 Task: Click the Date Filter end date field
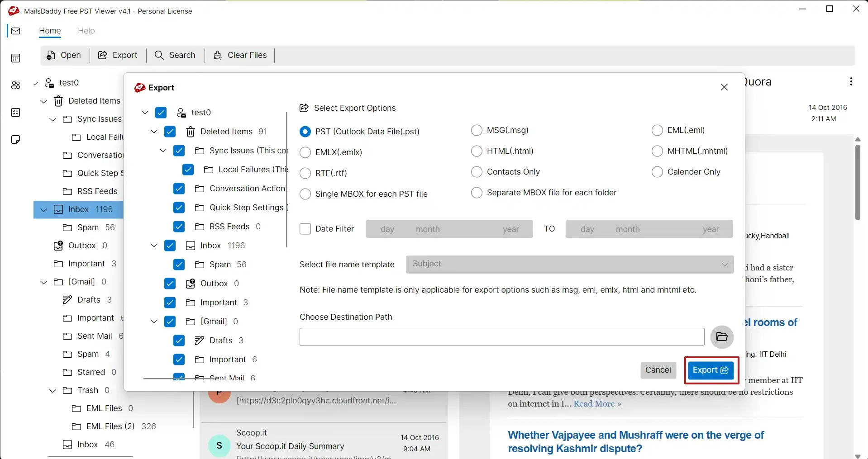[x=649, y=229]
